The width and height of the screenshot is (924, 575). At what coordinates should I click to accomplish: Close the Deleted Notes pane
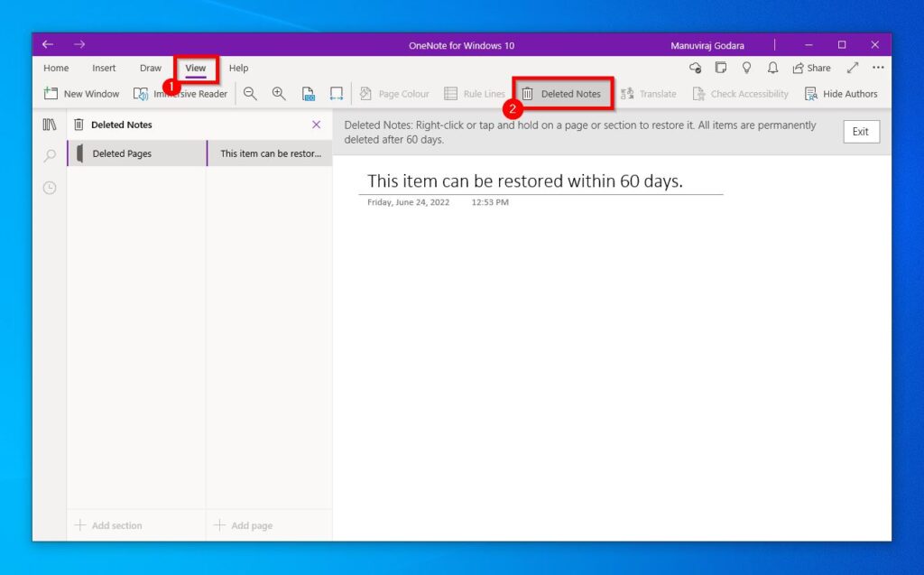pyautogui.click(x=317, y=125)
